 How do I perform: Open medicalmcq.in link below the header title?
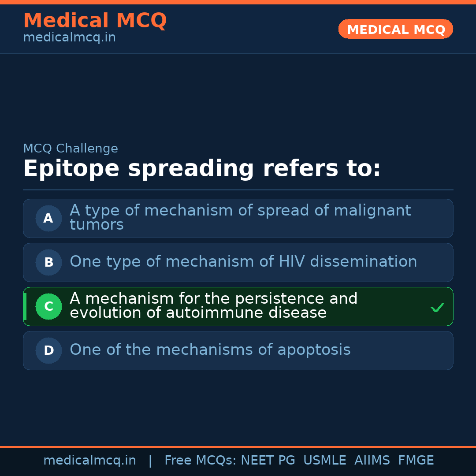[x=69, y=38]
